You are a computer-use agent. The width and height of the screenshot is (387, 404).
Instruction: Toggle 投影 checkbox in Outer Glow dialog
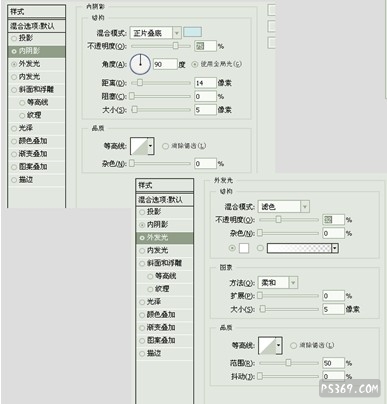(x=142, y=212)
